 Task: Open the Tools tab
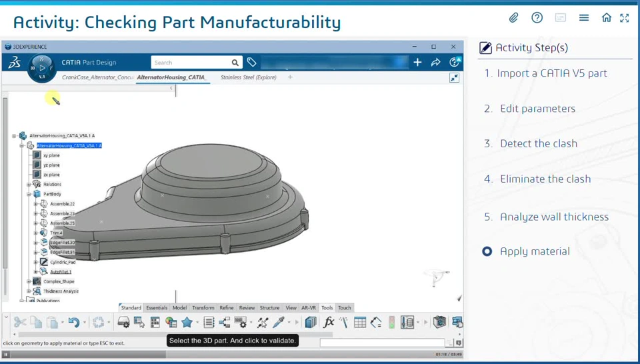(x=327, y=308)
